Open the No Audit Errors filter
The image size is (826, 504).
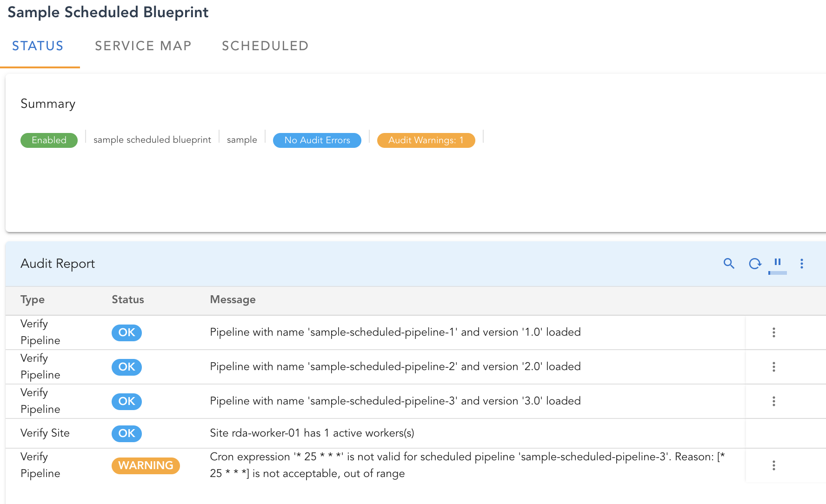point(317,140)
